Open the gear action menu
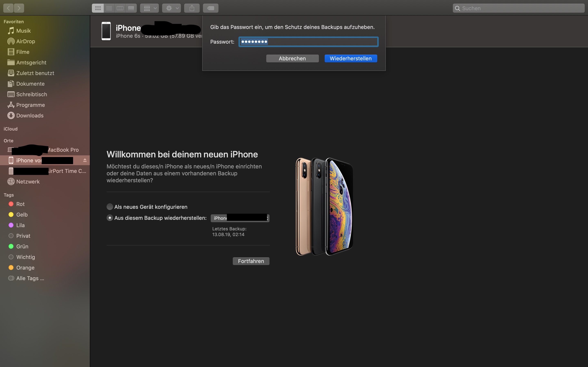This screenshot has width=588, height=367. coord(171,8)
